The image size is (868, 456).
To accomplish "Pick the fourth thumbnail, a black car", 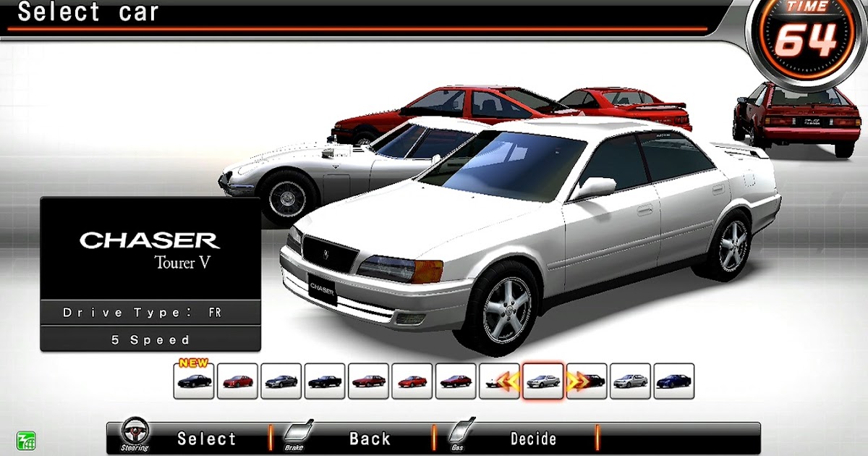I will pos(325,381).
